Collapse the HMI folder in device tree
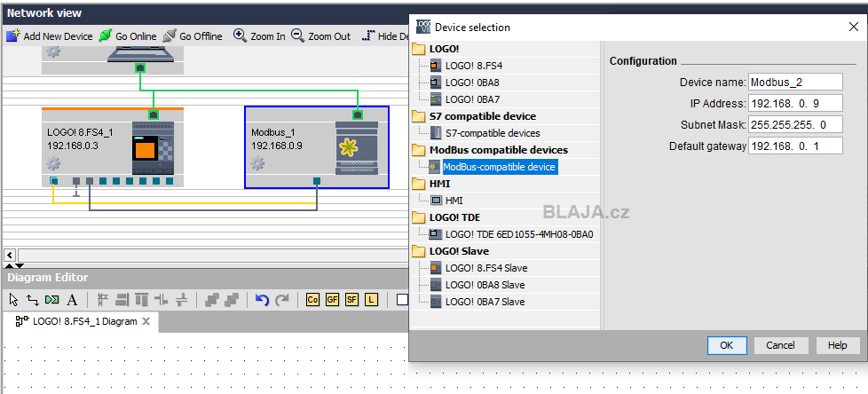This screenshot has width=868, height=394. [x=419, y=184]
